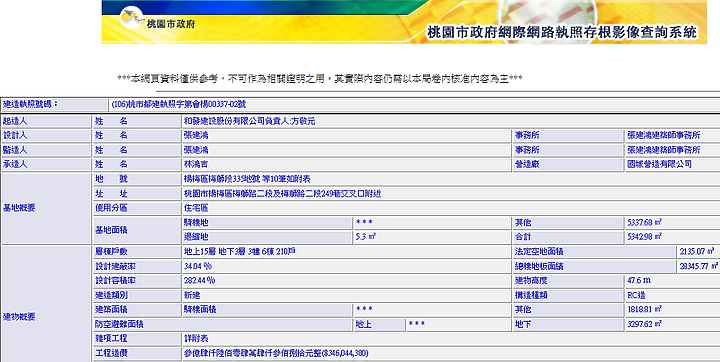Click the 承造人 row header

coord(15,164)
